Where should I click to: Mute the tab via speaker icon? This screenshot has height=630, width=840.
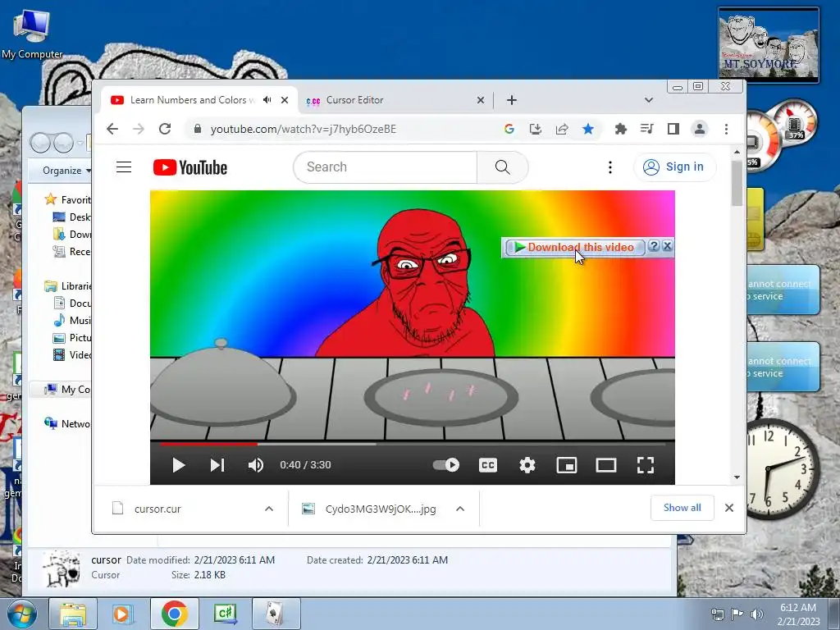pyautogui.click(x=267, y=100)
